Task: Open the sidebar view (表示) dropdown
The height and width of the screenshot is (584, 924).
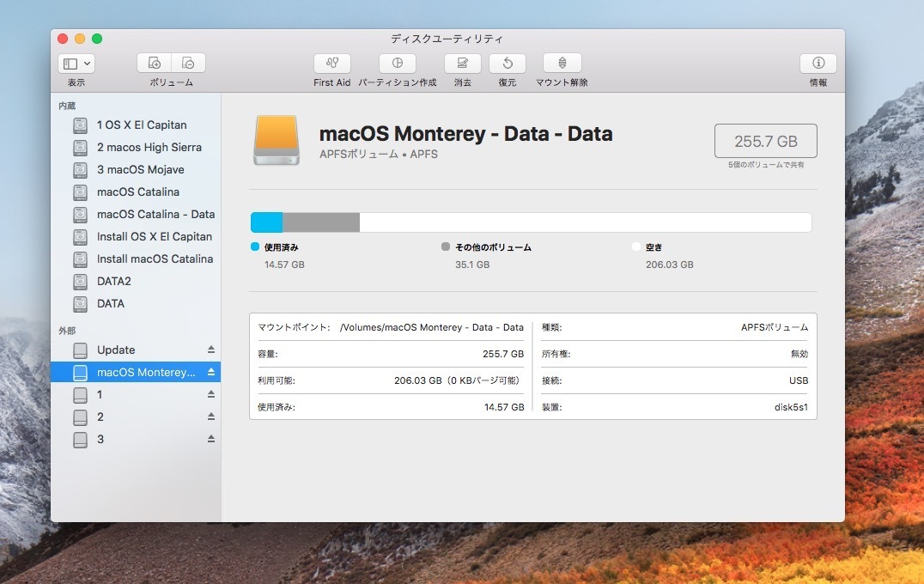Action: point(76,64)
